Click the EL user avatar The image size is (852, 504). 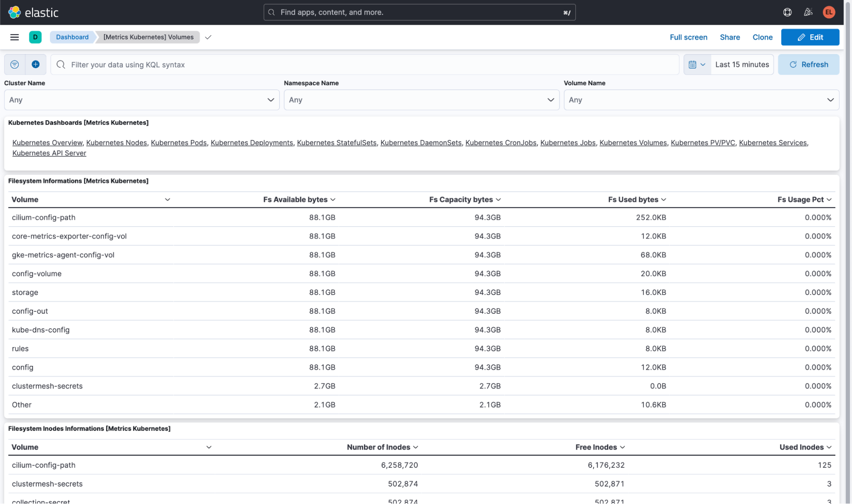click(x=829, y=12)
